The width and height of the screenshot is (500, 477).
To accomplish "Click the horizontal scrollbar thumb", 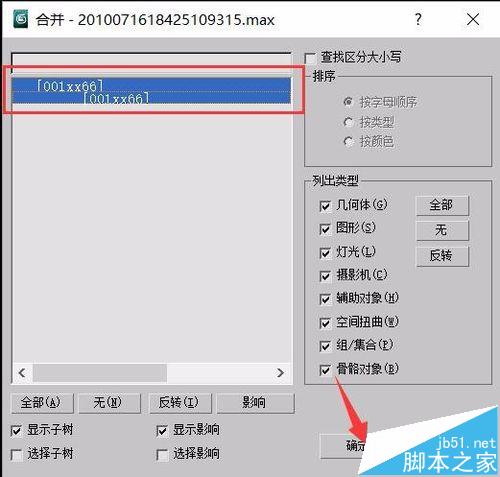I will (99, 373).
